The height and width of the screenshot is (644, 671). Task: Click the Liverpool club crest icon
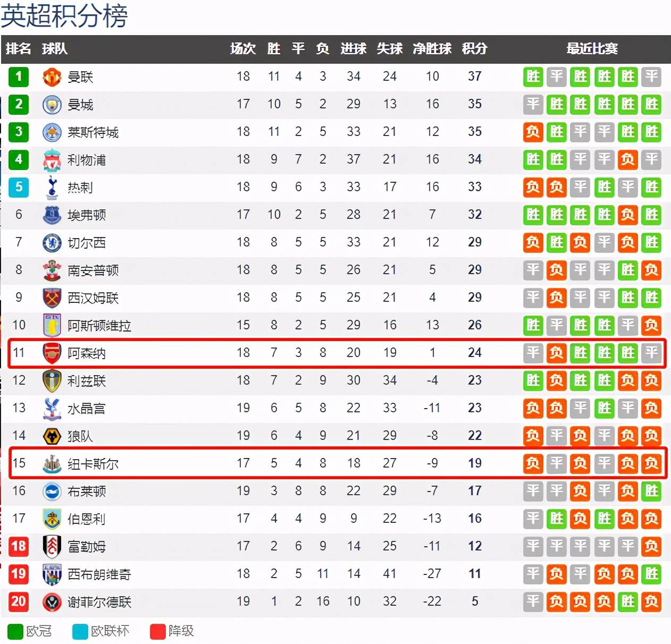(52, 159)
